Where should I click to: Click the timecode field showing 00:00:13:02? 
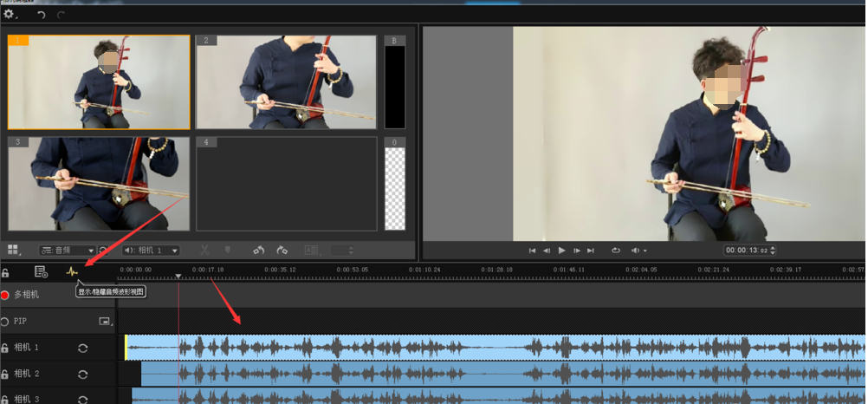coord(748,251)
